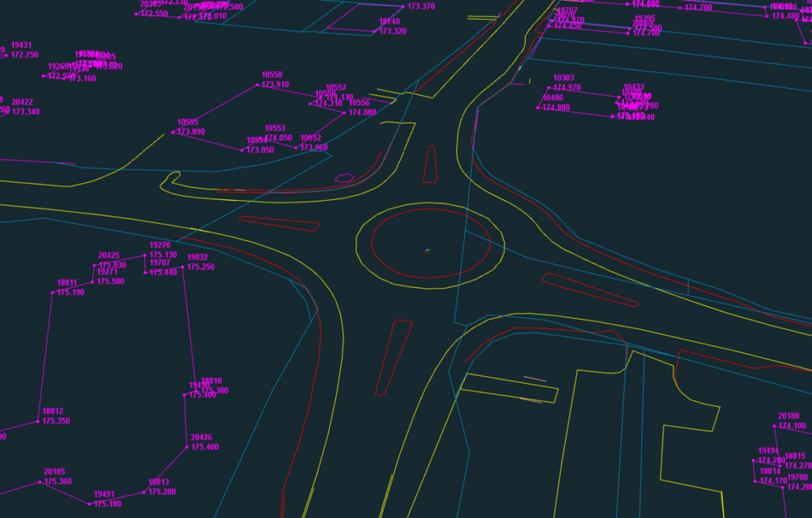This screenshot has height=518, width=812.
Task: Select point label 19431
Action: click(21, 45)
